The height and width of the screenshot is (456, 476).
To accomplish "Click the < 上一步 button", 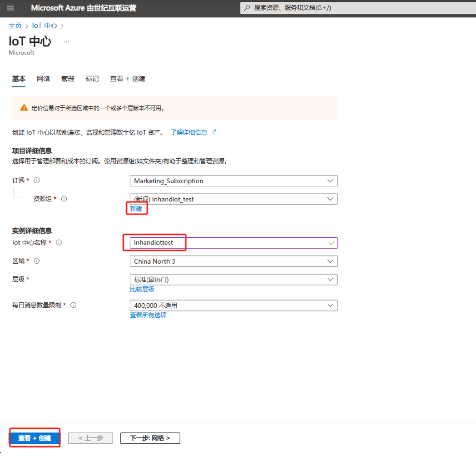I will (x=90, y=438).
